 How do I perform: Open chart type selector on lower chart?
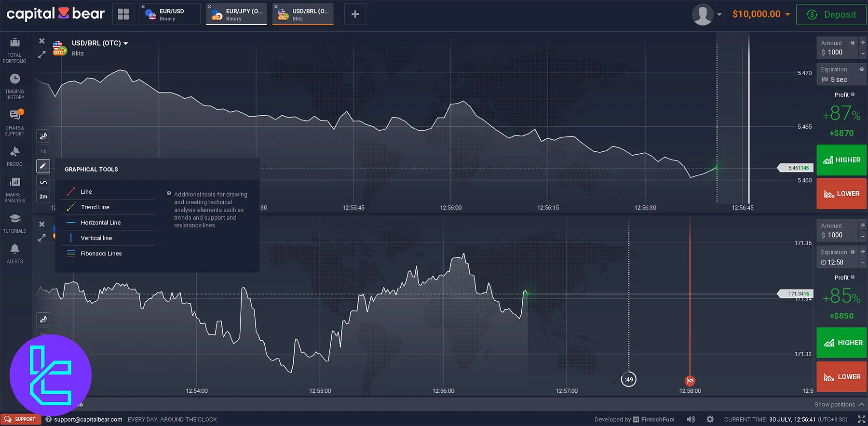tap(43, 319)
